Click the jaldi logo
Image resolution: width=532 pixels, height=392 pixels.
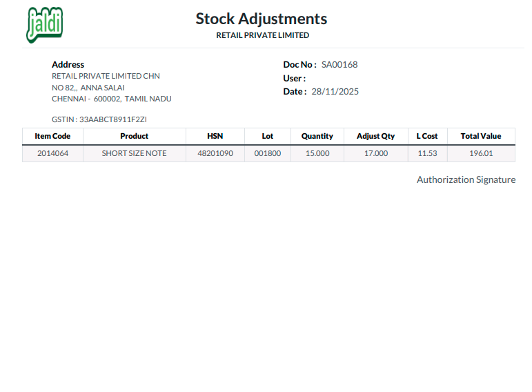[x=44, y=25]
